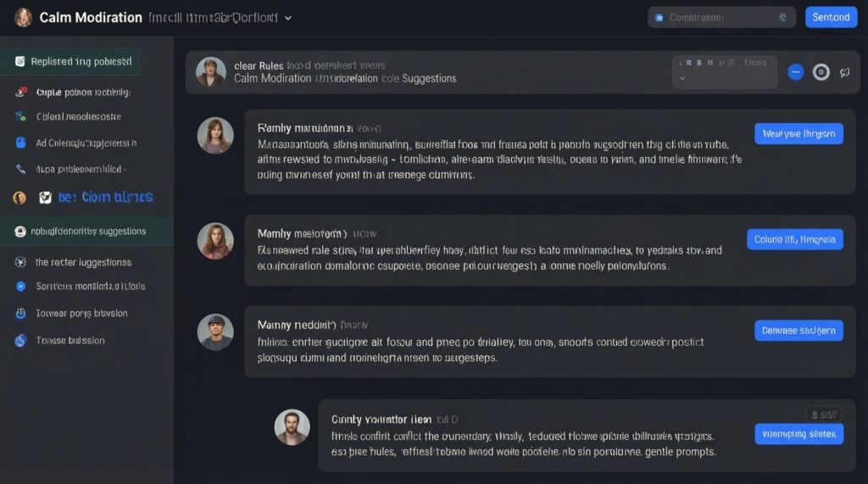Click the tool icon beside "Aupa pobleesemilicd"
Image resolution: width=868 pixels, height=484 pixels.
click(21, 170)
